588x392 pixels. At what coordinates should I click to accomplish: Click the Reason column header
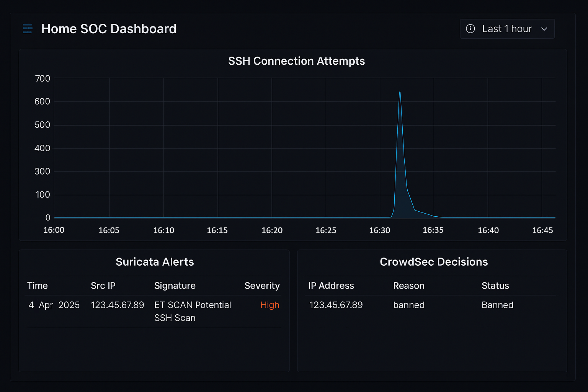tap(408, 286)
